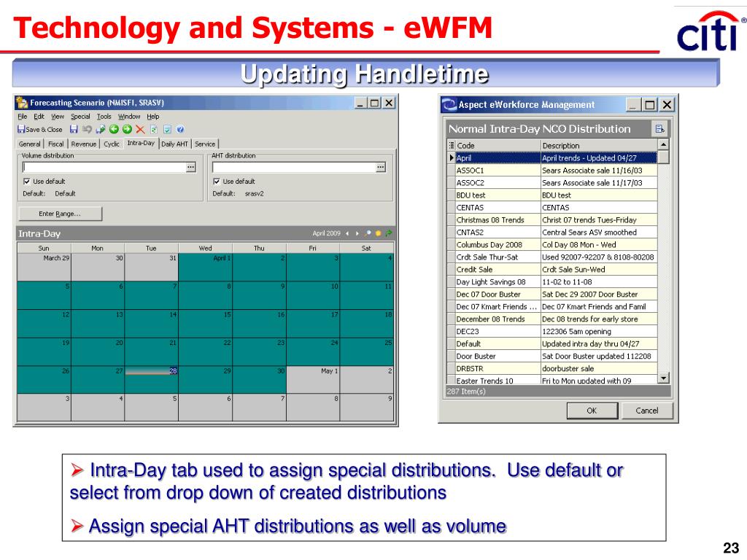Click the Volume distribution input field
The height and width of the screenshot is (560, 747).
tap(104, 167)
